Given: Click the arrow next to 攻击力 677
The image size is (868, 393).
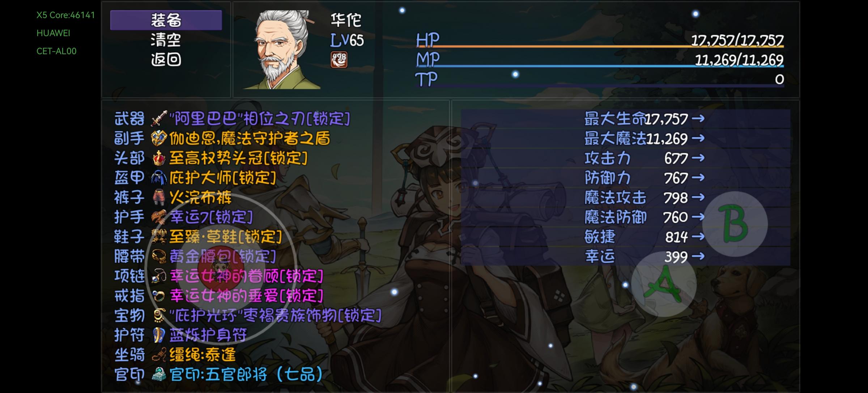Looking at the screenshot, I should click(x=698, y=158).
